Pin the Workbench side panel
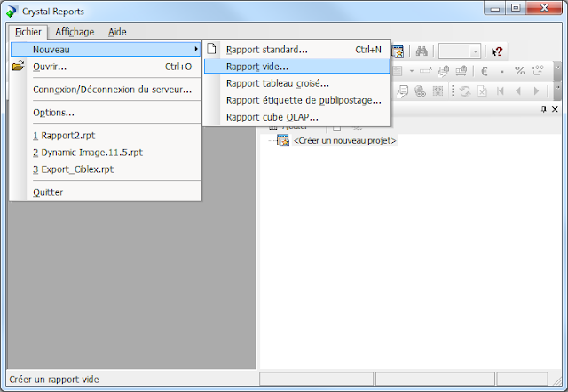The width and height of the screenshot is (568, 392). (543, 109)
